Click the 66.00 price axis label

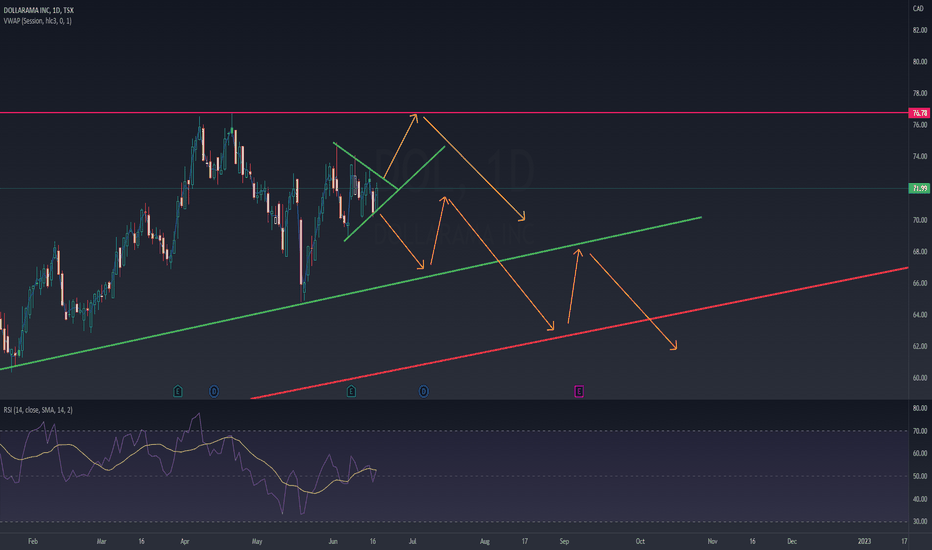tap(920, 284)
